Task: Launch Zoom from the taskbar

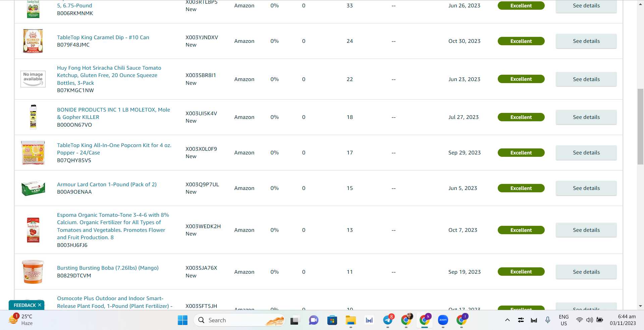Action: click(443, 320)
